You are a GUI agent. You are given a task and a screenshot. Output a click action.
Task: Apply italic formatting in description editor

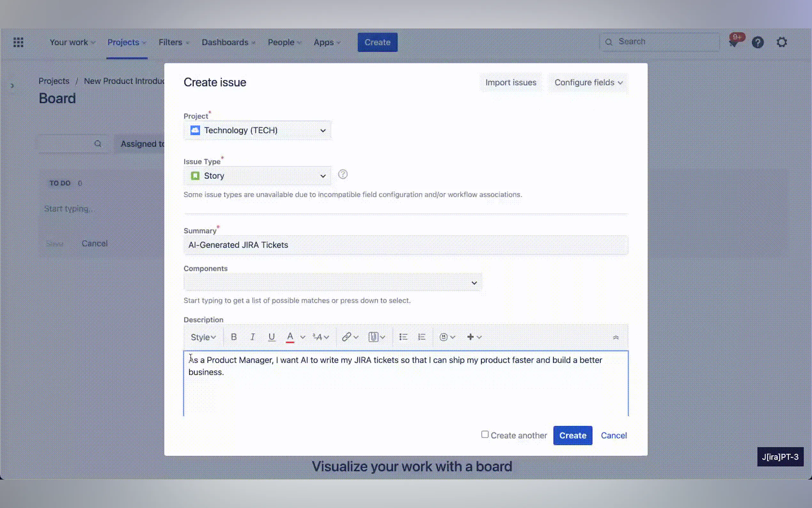tap(253, 337)
